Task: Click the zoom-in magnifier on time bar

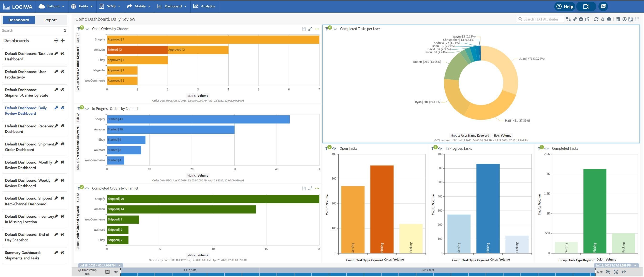Action: (608, 272)
